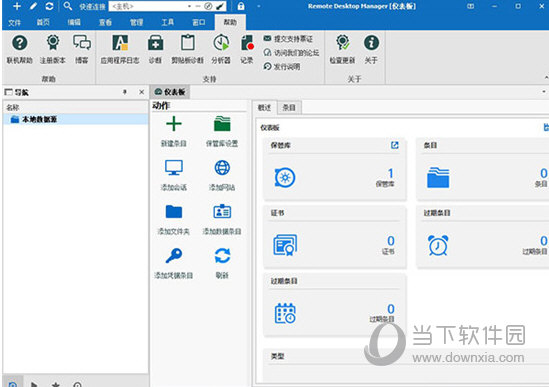Viewport: 549px width, 387px height.
Task: Click the clock recent icon at bottom
Action: (77, 384)
